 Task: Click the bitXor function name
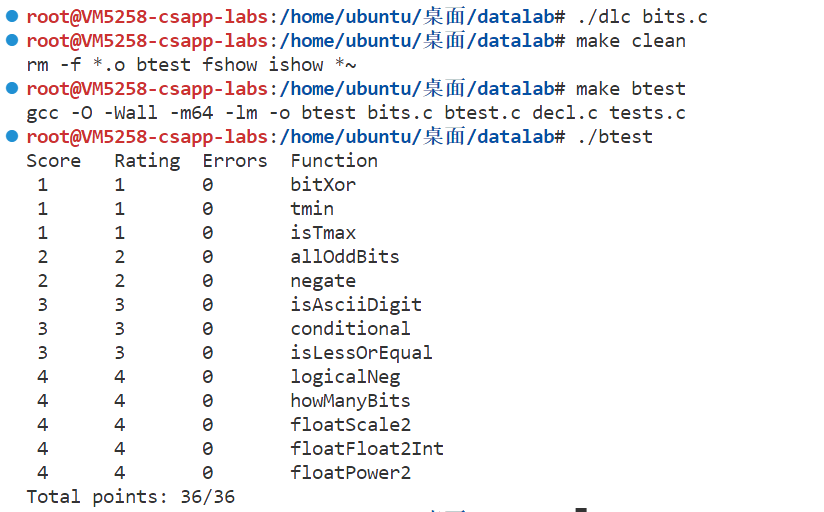pyautogui.click(x=323, y=185)
